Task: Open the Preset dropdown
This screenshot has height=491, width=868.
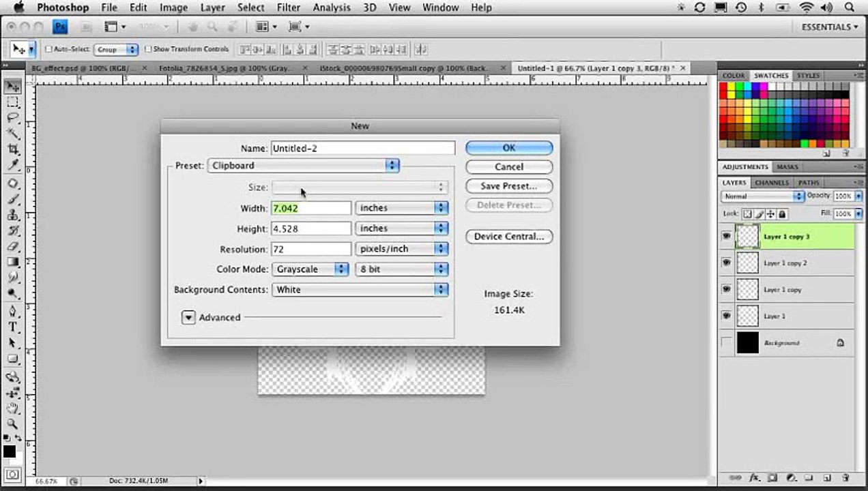Action: (x=304, y=166)
